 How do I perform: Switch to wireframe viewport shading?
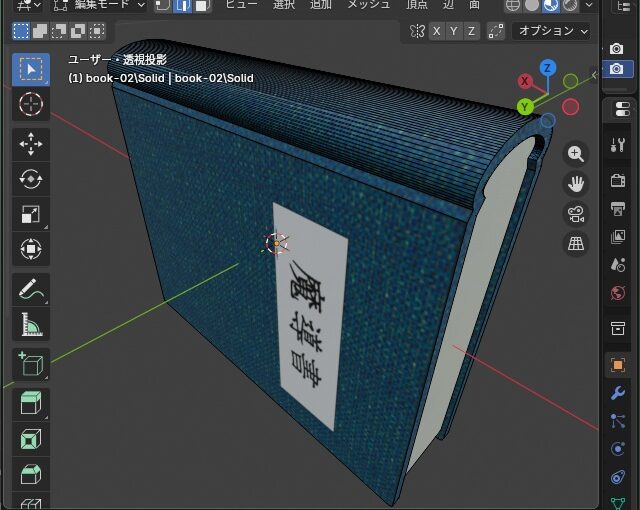point(513,5)
